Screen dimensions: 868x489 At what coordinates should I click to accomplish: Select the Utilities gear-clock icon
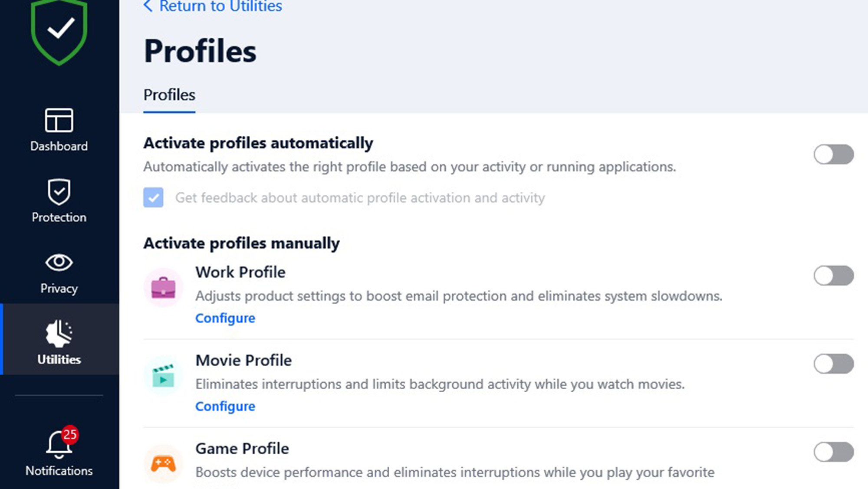point(59,333)
